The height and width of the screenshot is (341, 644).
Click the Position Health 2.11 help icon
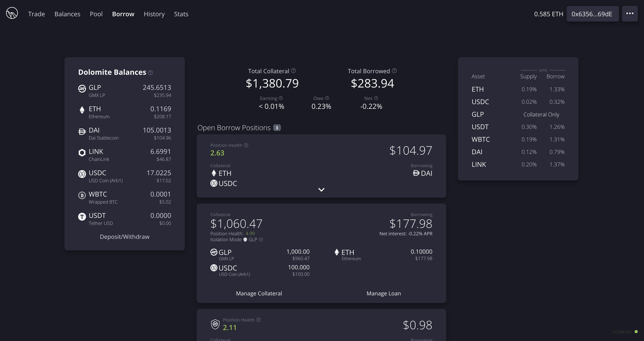[x=259, y=320]
